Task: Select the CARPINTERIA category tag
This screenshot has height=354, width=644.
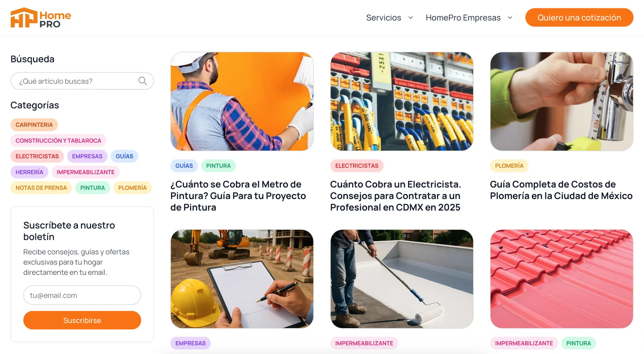Action: point(34,125)
